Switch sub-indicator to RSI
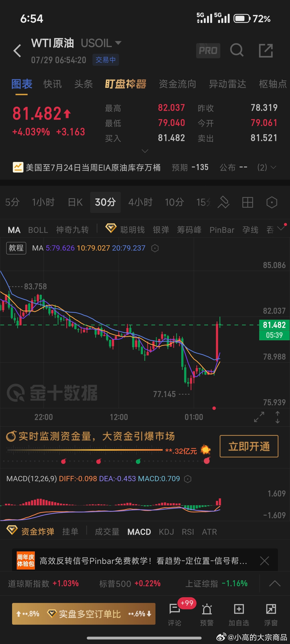 tap(188, 532)
